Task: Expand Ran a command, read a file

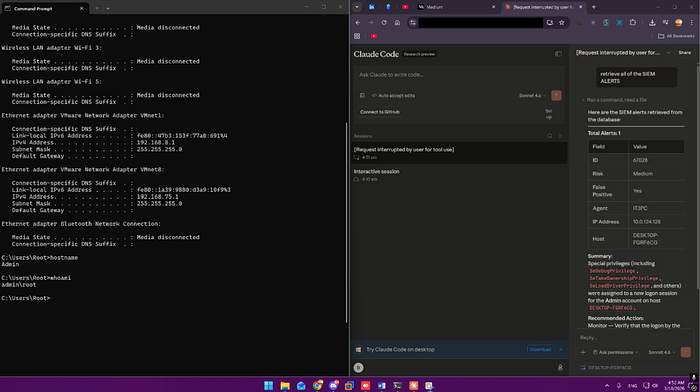Action: click(x=615, y=100)
